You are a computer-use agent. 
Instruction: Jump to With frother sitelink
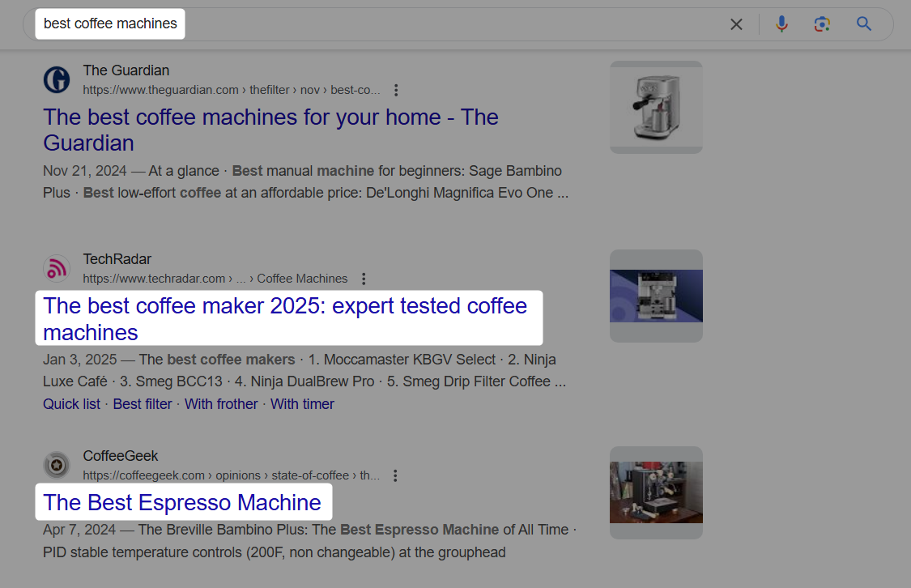221,404
